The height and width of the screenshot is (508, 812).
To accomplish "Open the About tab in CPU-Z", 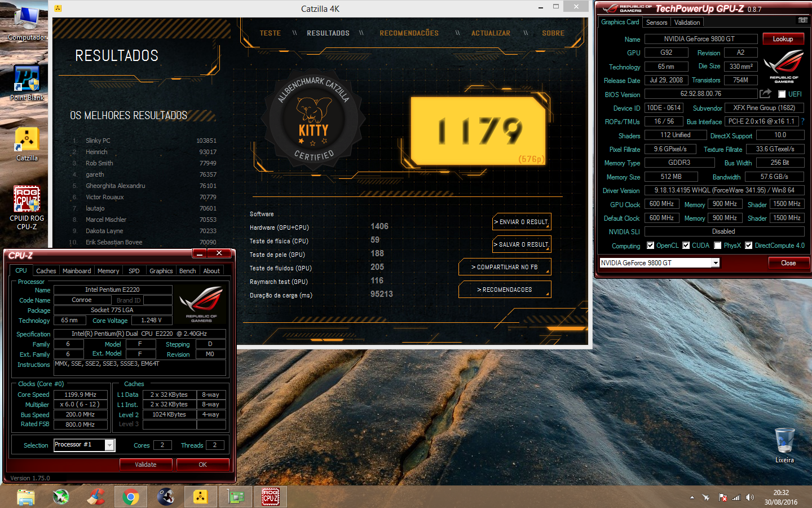I will (211, 271).
